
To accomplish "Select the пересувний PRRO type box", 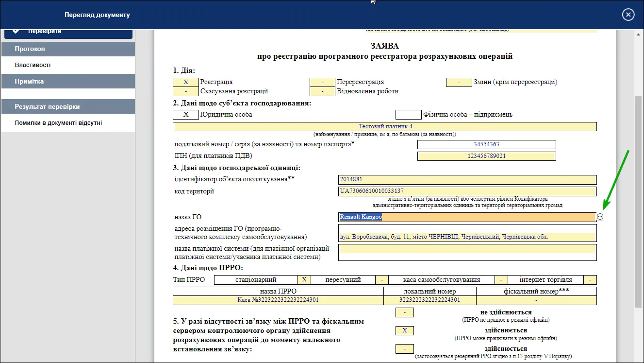I will click(382, 280).
